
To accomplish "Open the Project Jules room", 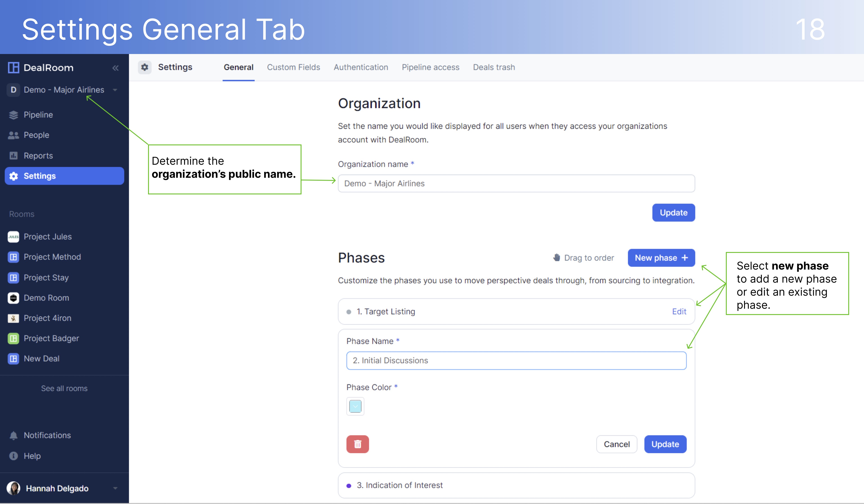I will tap(48, 236).
